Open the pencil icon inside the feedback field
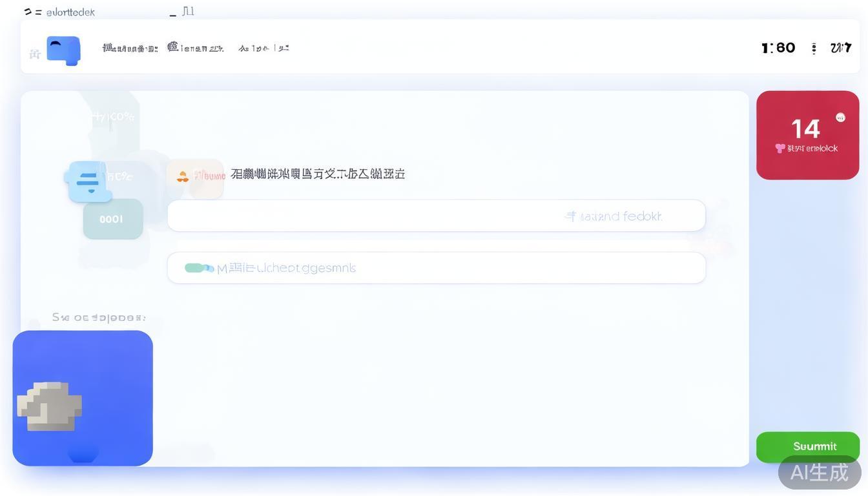Image resolution: width=868 pixels, height=496 pixels. tap(571, 216)
